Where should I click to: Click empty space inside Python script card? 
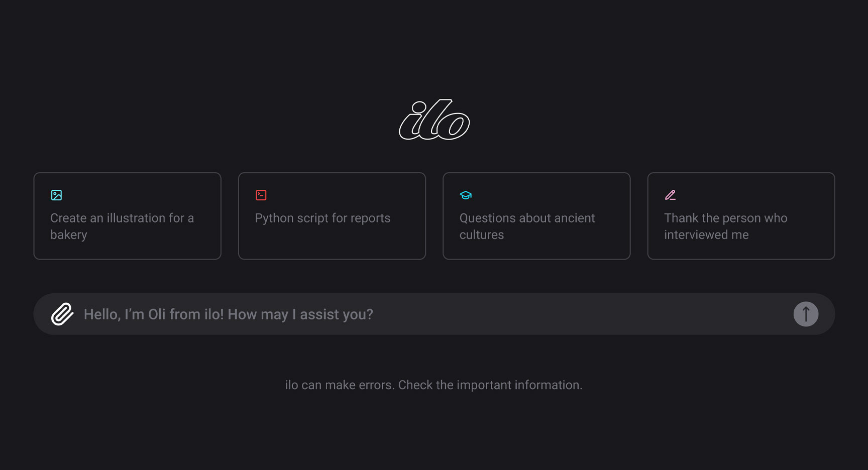tap(332, 244)
